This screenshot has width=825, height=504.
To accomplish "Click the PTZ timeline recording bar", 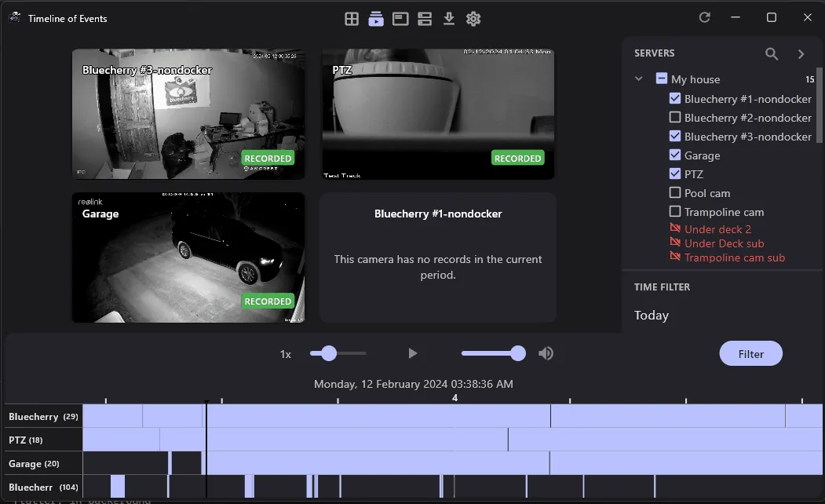I will point(452,440).
